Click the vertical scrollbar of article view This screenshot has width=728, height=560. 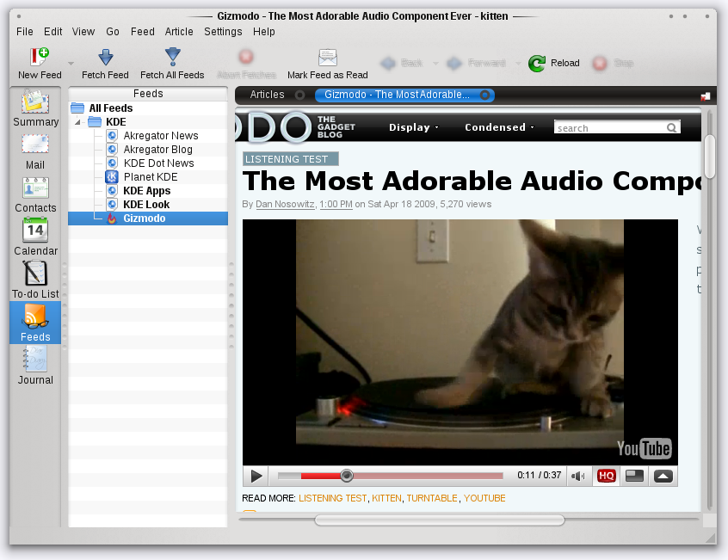click(x=709, y=157)
